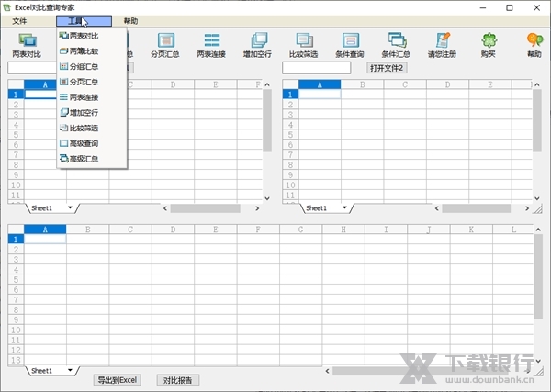Click the 打开文件2 button
The width and height of the screenshot is (551, 392).
pos(387,68)
